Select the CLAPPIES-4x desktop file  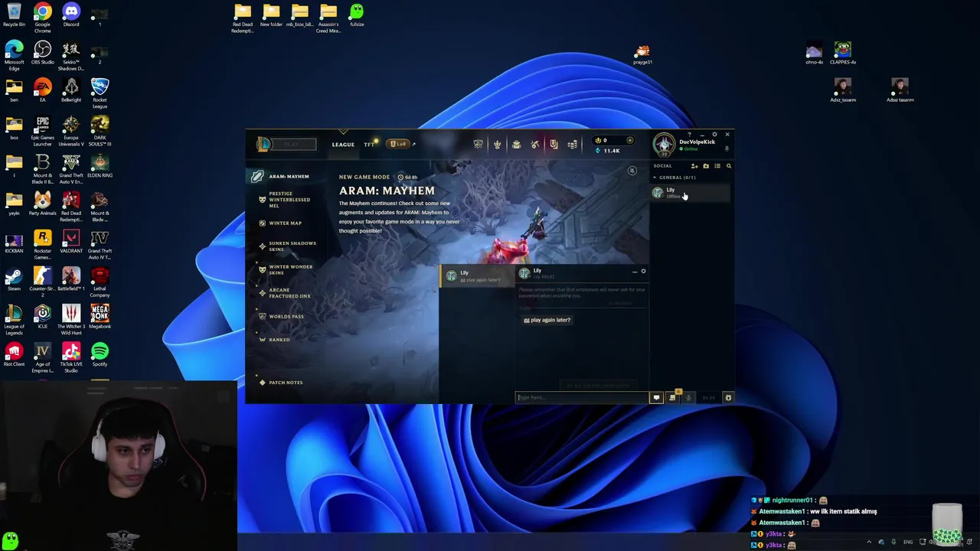click(843, 54)
